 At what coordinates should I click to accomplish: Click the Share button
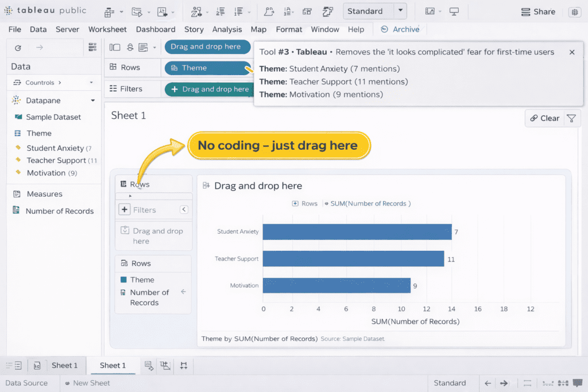[538, 11]
